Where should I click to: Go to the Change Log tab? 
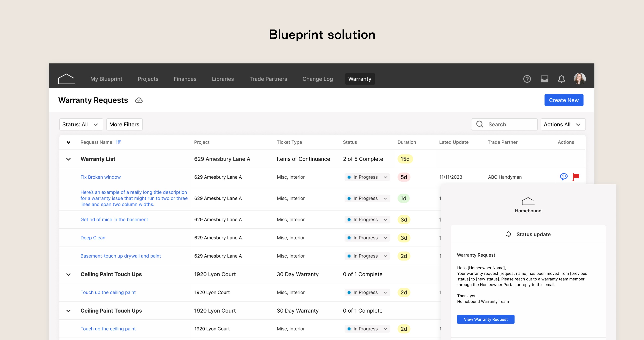point(318,79)
